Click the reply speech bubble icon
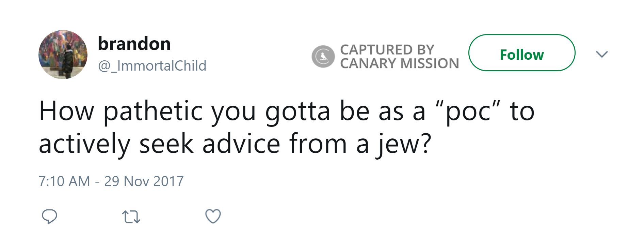 click(49, 217)
